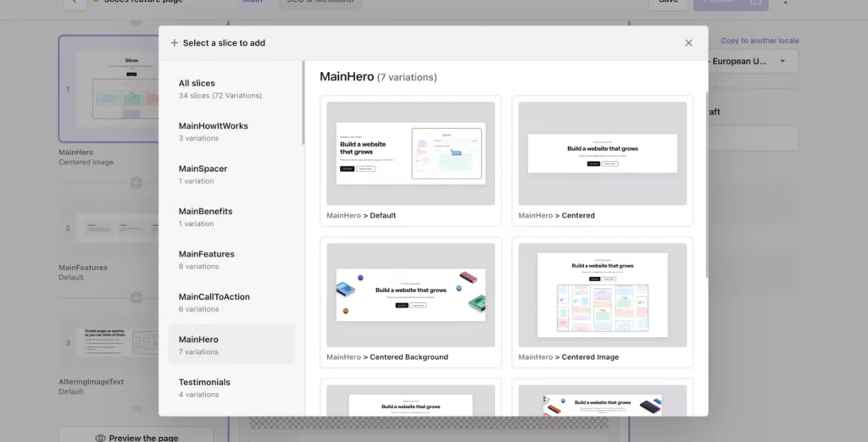
Task: Choose MainHero Centered Background variation
Action: (410, 296)
